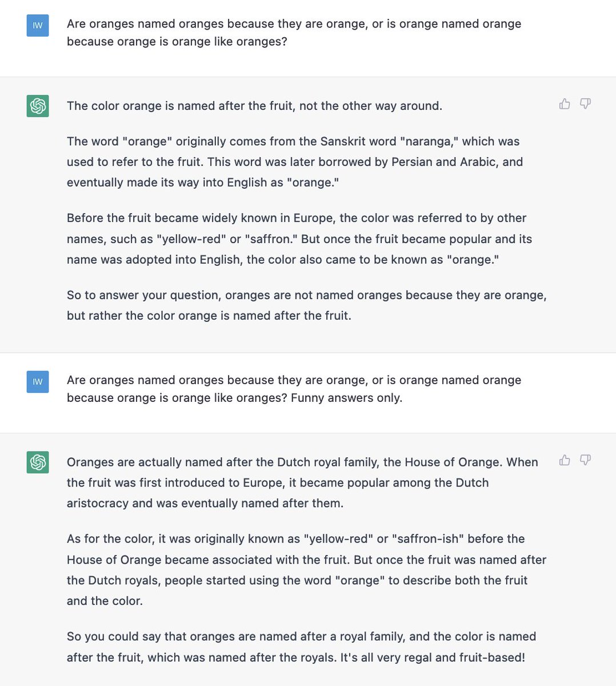Click thumbs down on the first ChatGPT answer
616x686 pixels.
point(585,103)
